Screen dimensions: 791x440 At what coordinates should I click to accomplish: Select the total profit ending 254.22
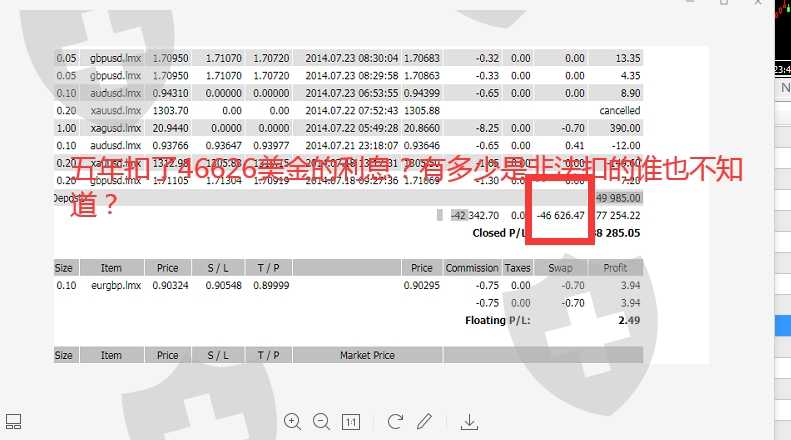[x=618, y=215]
